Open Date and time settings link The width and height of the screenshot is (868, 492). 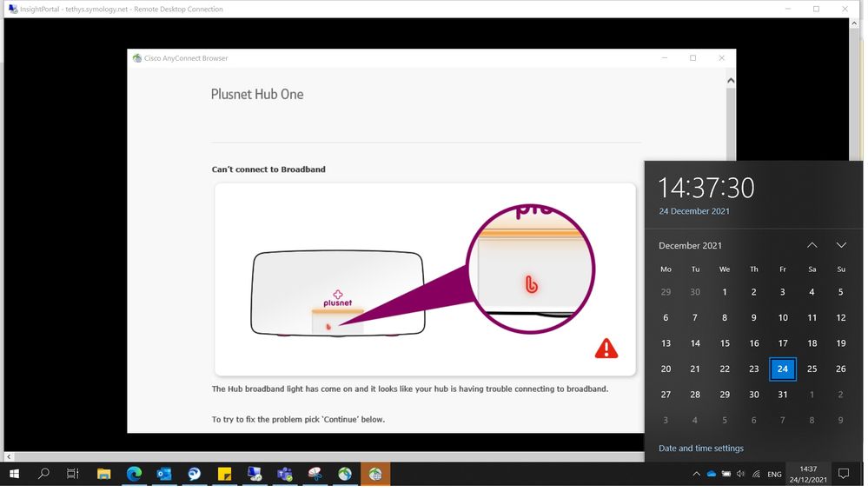[700, 449]
